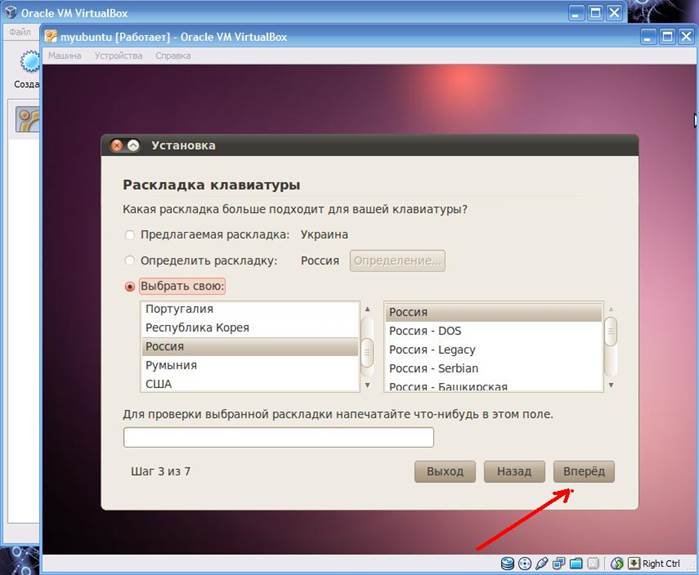Choose США in the country list

click(250, 383)
